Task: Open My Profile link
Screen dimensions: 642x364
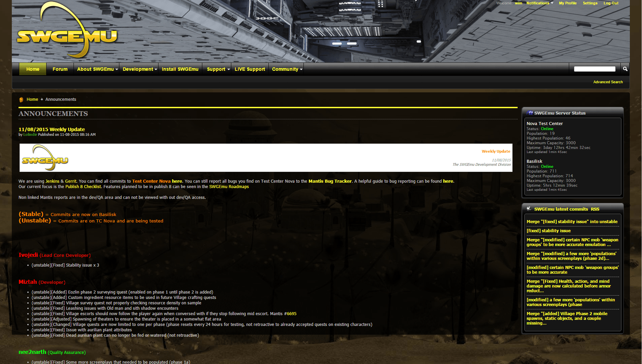Action: [x=568, y=3]
